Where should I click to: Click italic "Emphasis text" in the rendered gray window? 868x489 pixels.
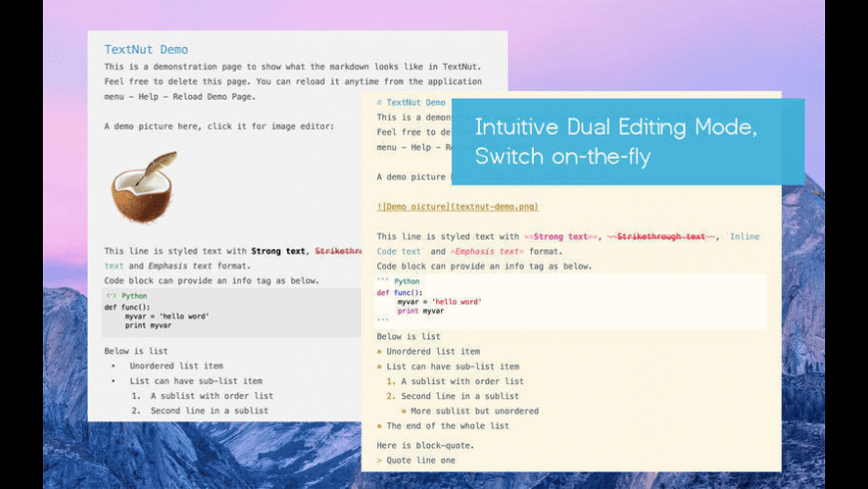180,265
